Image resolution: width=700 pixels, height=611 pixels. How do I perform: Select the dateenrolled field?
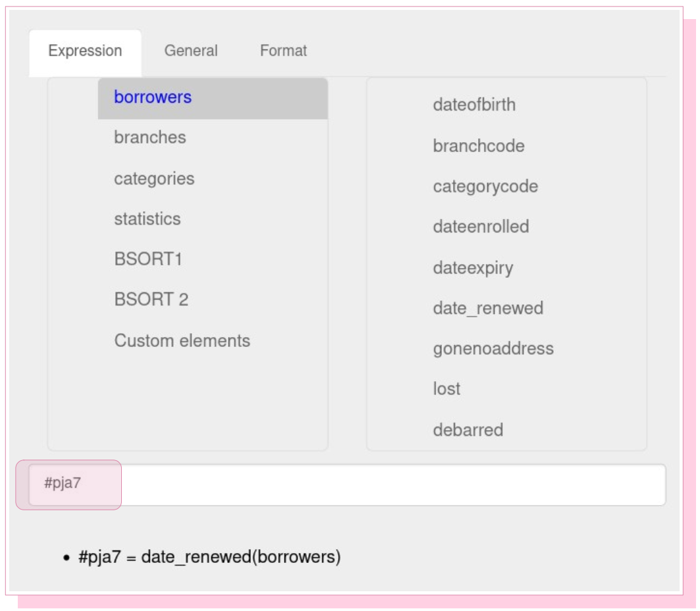481,226
